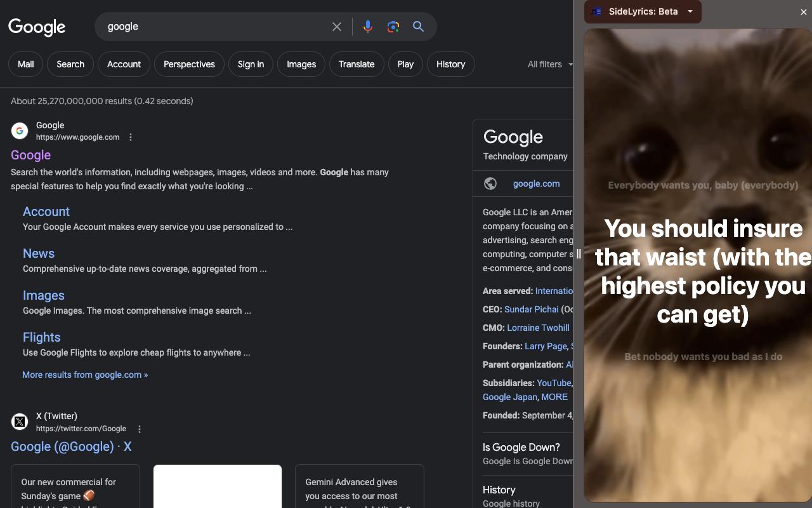Jump to lyric Bet nobody wants you bad

pyautogui.click(x=703, y=357)
